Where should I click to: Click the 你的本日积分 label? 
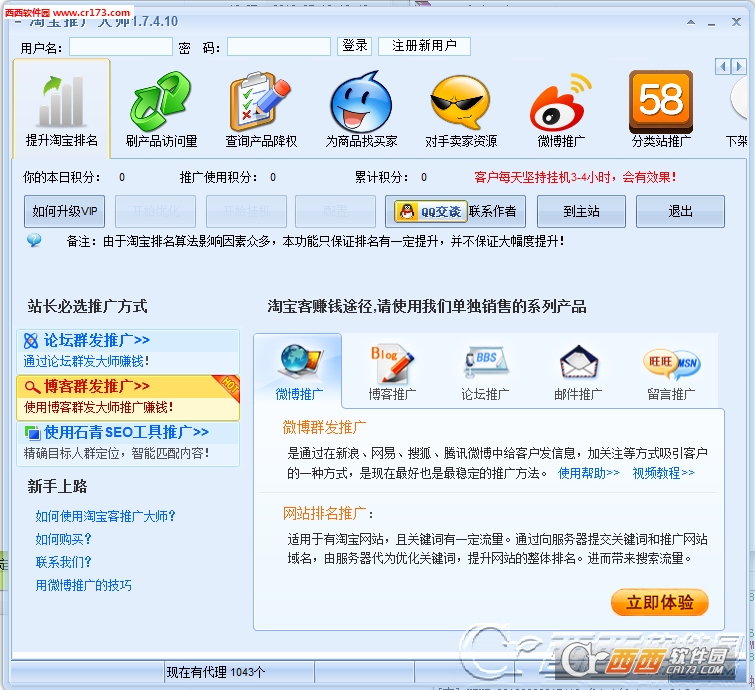(x=62, y=178)
